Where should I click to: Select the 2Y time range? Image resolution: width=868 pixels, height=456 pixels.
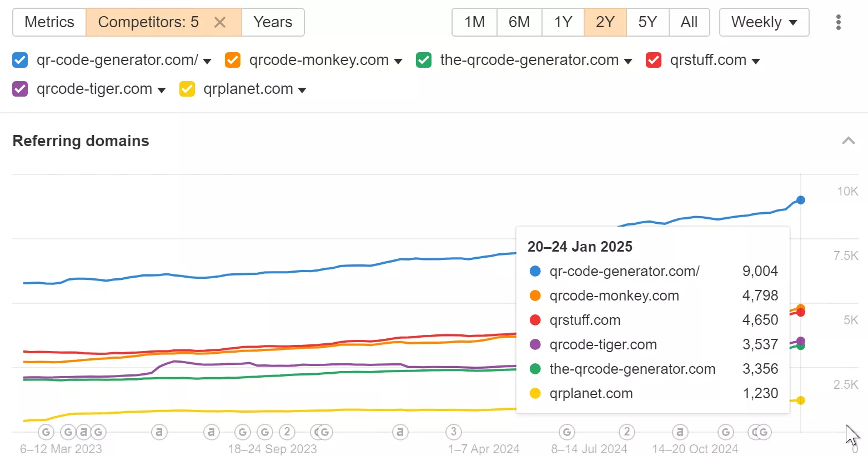pyautogui.click(x=605, y=22)
